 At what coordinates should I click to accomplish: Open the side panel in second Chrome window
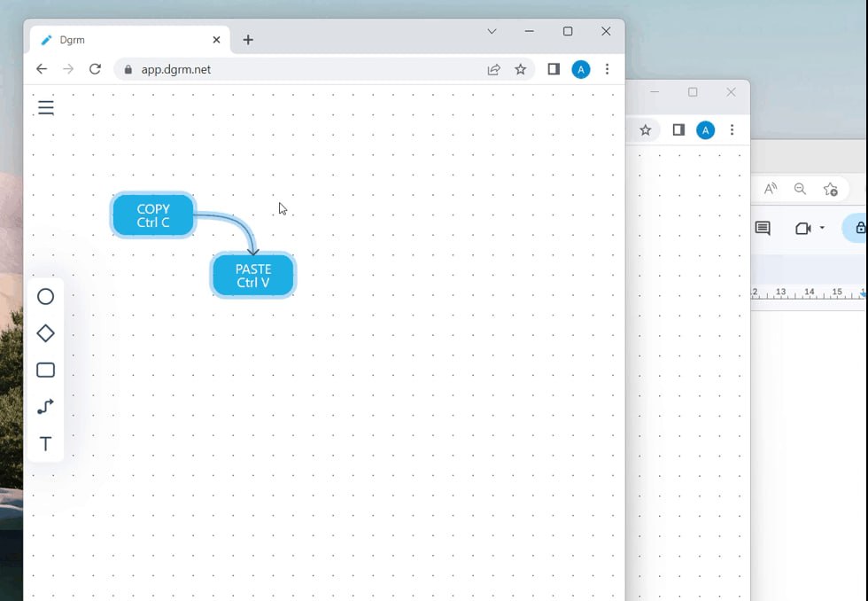tap(678, 130)
